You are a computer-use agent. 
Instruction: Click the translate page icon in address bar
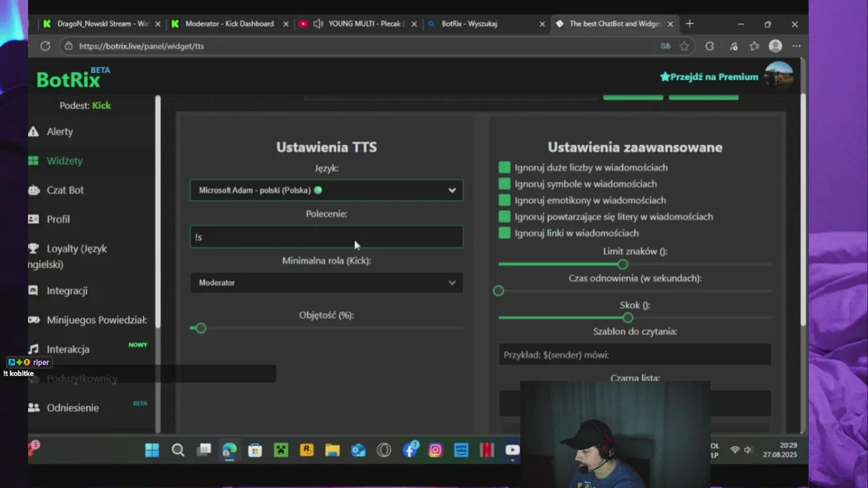click(665, 46)
